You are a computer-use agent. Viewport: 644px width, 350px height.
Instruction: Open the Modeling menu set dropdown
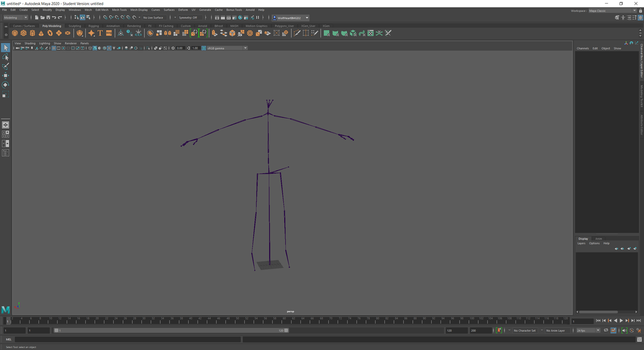[x=16, y=18]
